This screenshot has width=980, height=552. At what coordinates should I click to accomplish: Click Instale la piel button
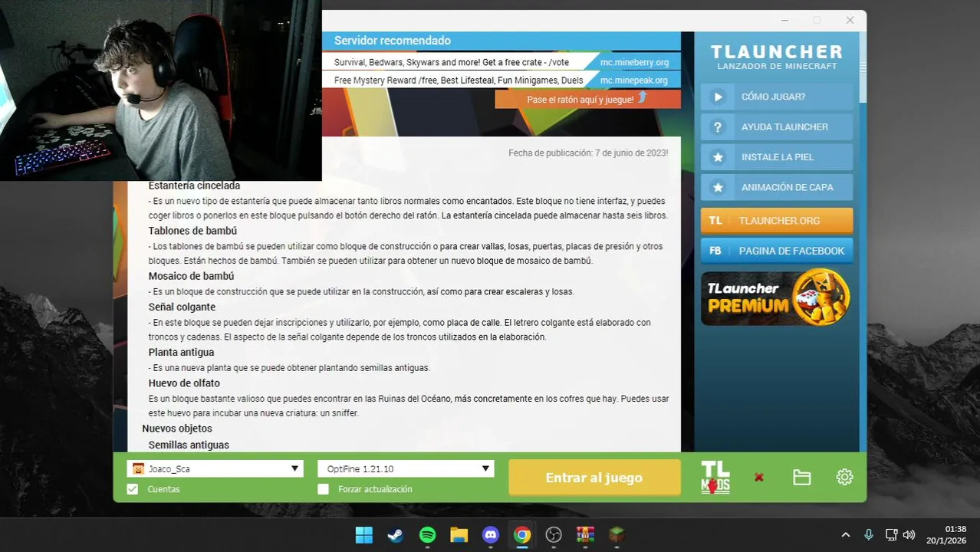click(777, 157)
